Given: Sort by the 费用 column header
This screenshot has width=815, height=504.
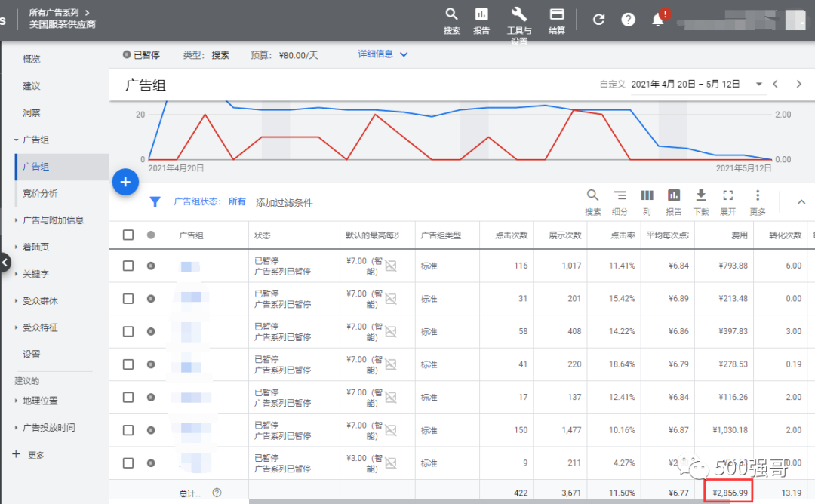Looking at the screenshot, I should click(739, 235).
